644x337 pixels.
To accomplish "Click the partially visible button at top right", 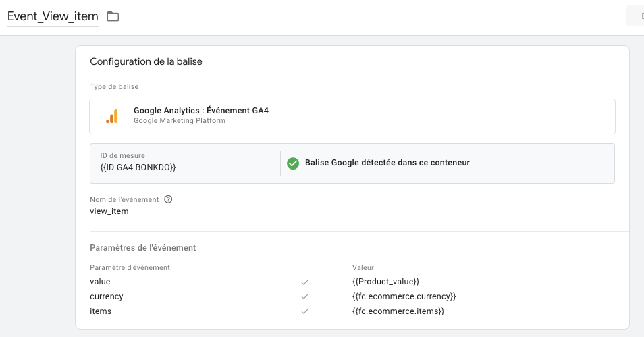I will tap(635, 16).
